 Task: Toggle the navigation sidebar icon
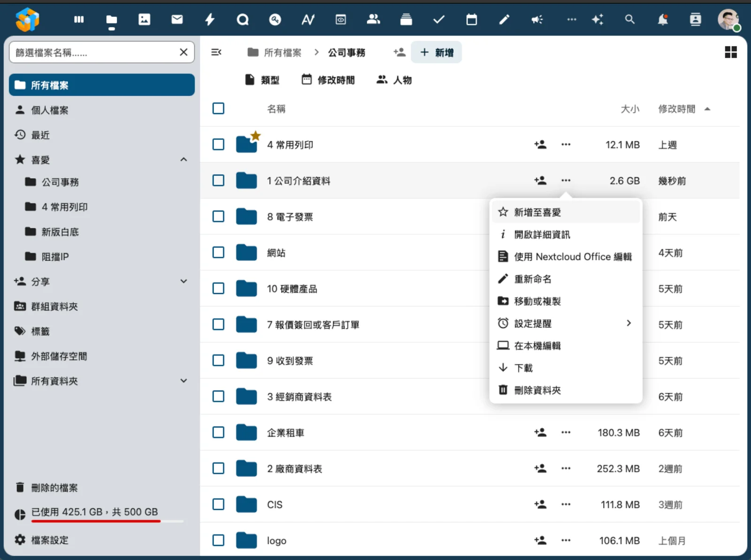(x=216, y=52)
